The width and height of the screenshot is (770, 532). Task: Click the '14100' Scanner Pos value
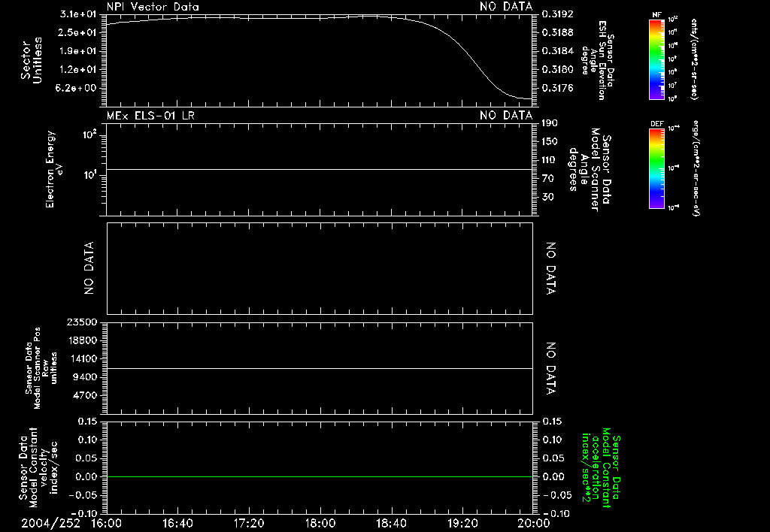click(81, 358)
